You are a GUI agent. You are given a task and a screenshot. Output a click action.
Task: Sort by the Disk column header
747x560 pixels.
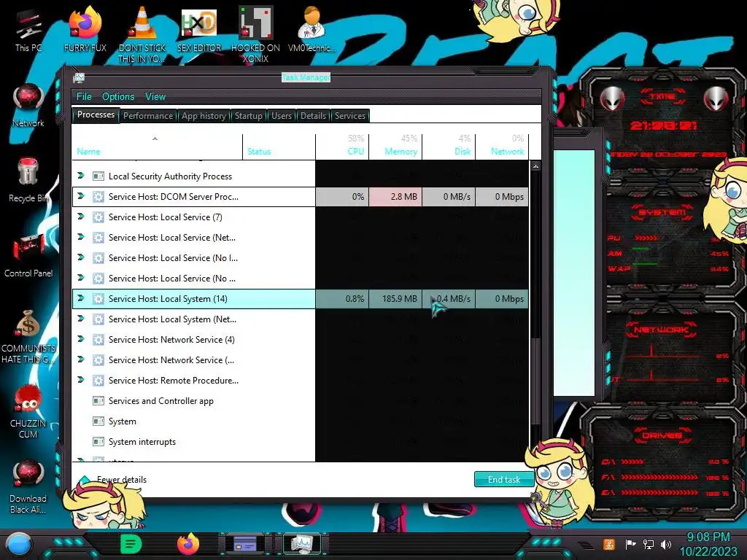tap(449, 147)
